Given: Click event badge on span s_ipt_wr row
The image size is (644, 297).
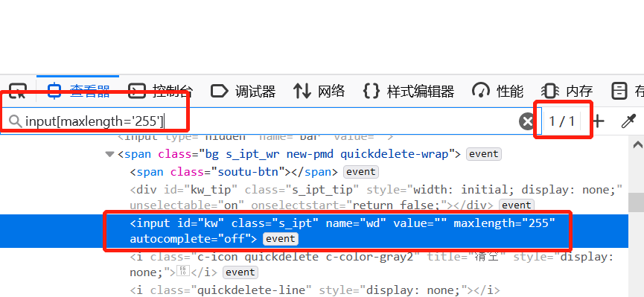Looking at the screenshot, I should click(484, 154).
